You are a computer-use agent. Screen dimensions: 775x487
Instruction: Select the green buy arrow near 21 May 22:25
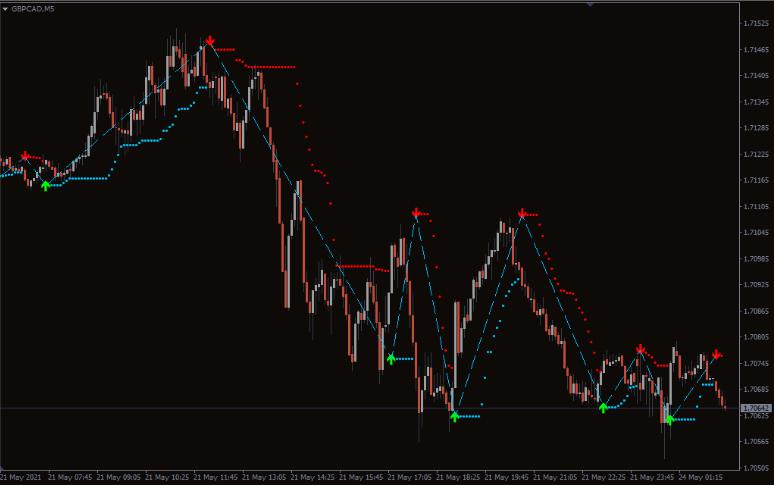coord(603,408)
